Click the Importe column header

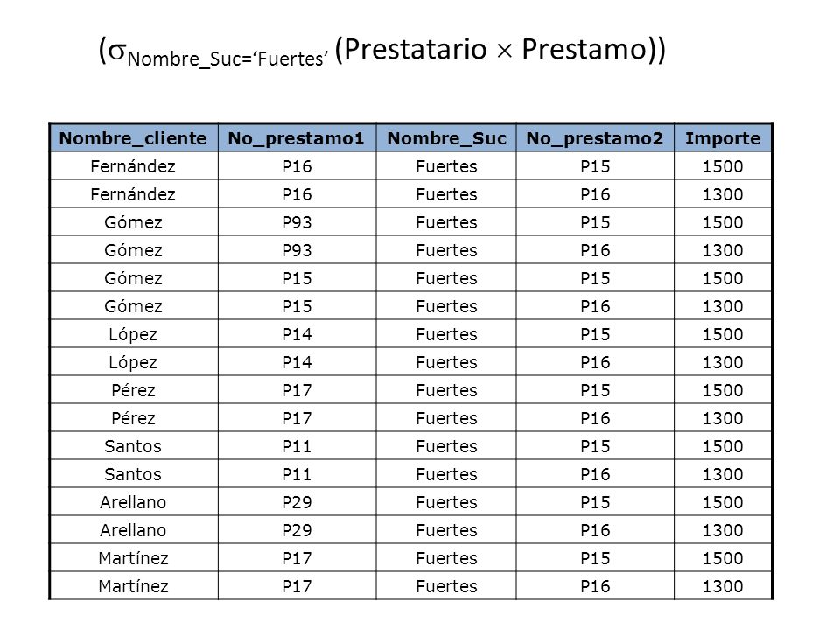pos(723,138)
